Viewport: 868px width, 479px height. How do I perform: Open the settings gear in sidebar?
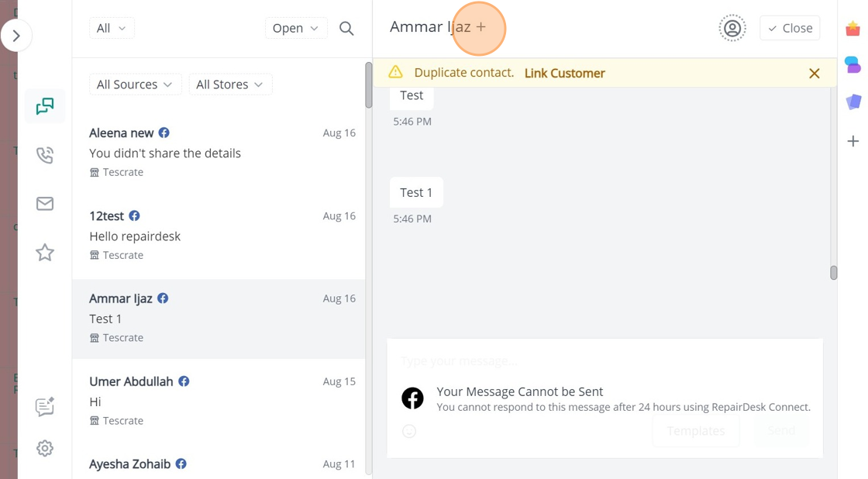[45, 448]
